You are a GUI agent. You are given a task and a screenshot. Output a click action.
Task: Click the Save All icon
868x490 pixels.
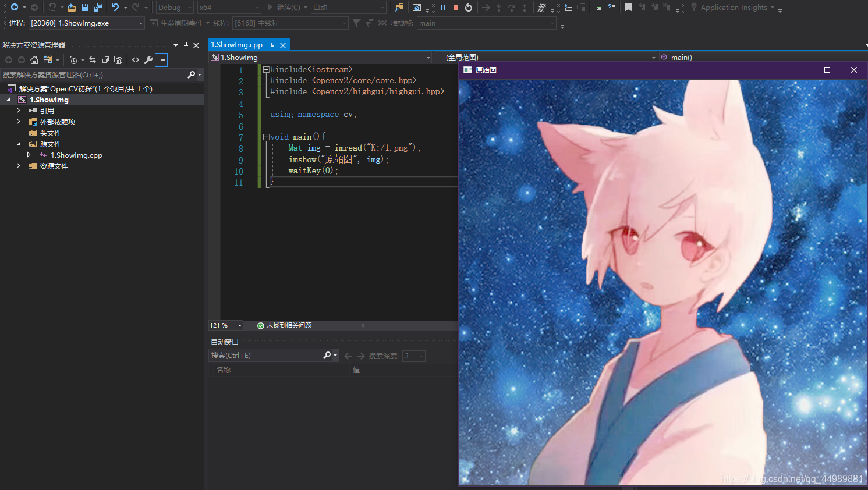(x=98, y=8)
